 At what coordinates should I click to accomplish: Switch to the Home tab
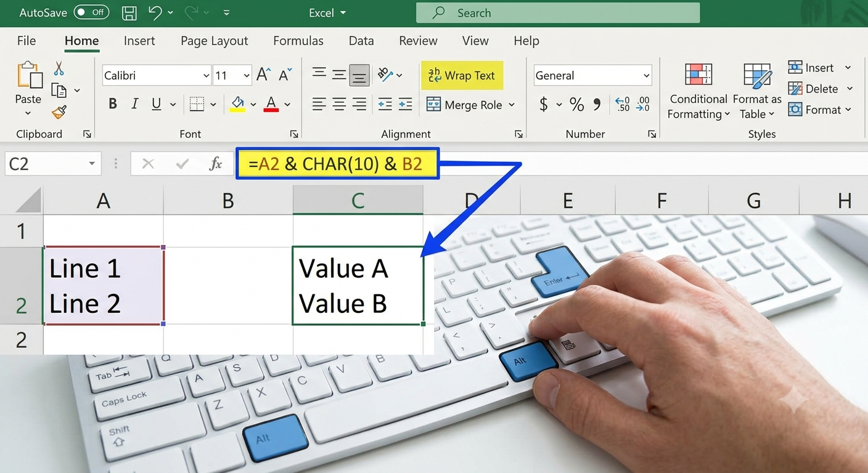coord(81,41)
